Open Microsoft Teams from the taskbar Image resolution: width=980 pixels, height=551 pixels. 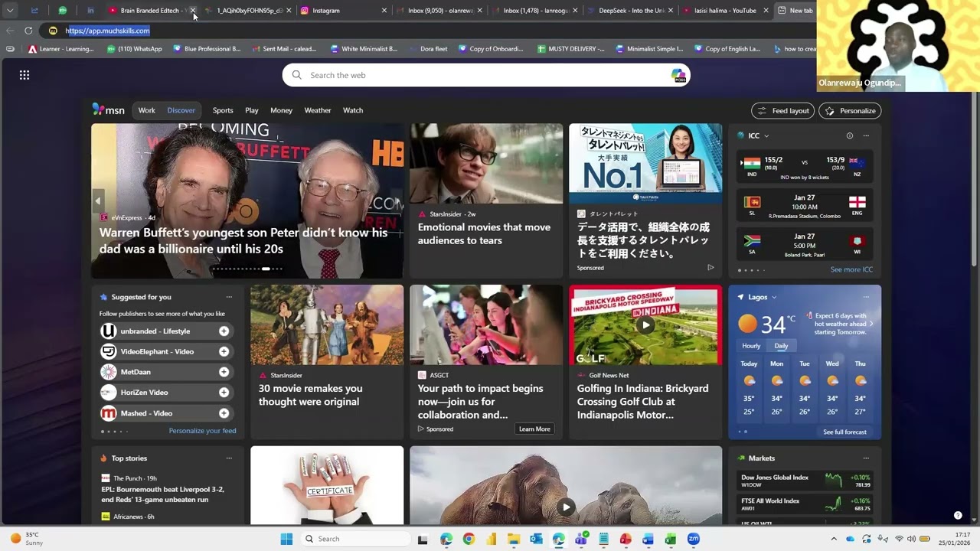(x=581, y=539)
